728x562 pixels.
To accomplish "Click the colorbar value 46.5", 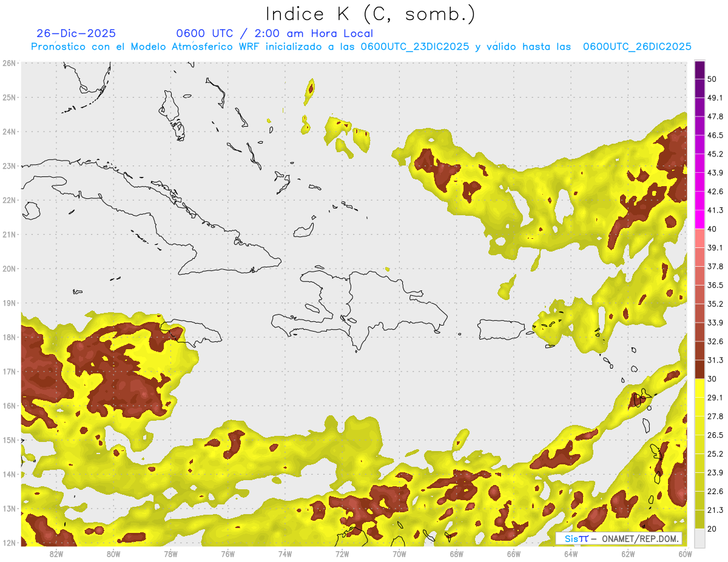I will coord(715,135).
